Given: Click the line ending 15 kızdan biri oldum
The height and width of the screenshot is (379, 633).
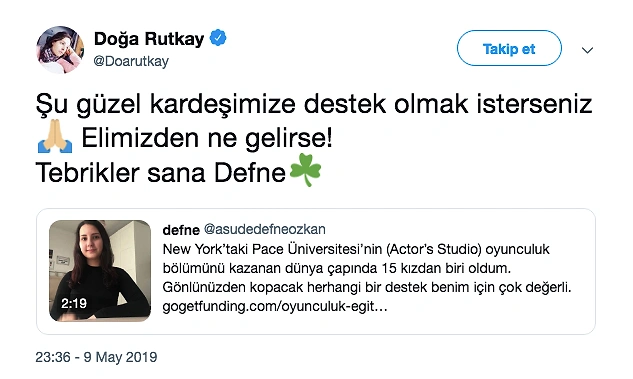Looking at the screenshot, I should pyautogui.click(x=337, y=268).
